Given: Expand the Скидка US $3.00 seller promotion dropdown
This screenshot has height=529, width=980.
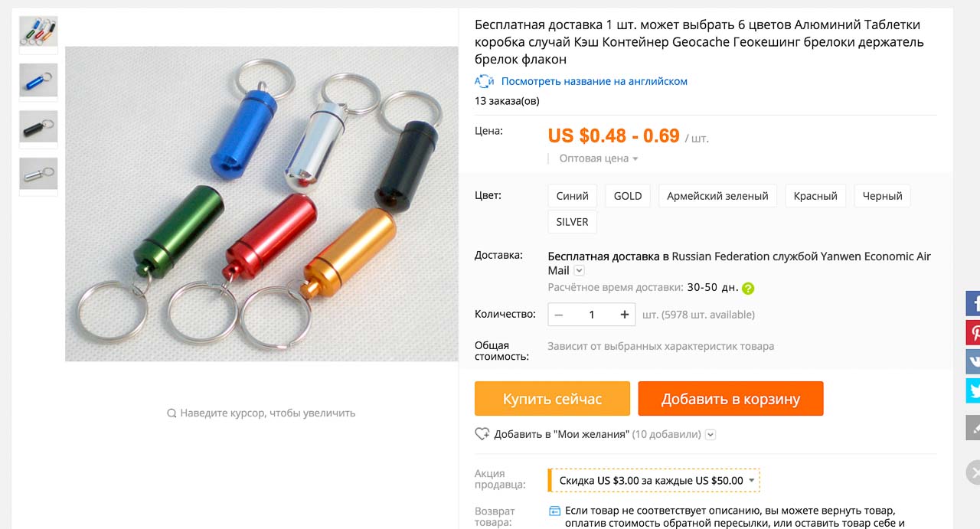Looking at the screenshot, I should point(655,481).
